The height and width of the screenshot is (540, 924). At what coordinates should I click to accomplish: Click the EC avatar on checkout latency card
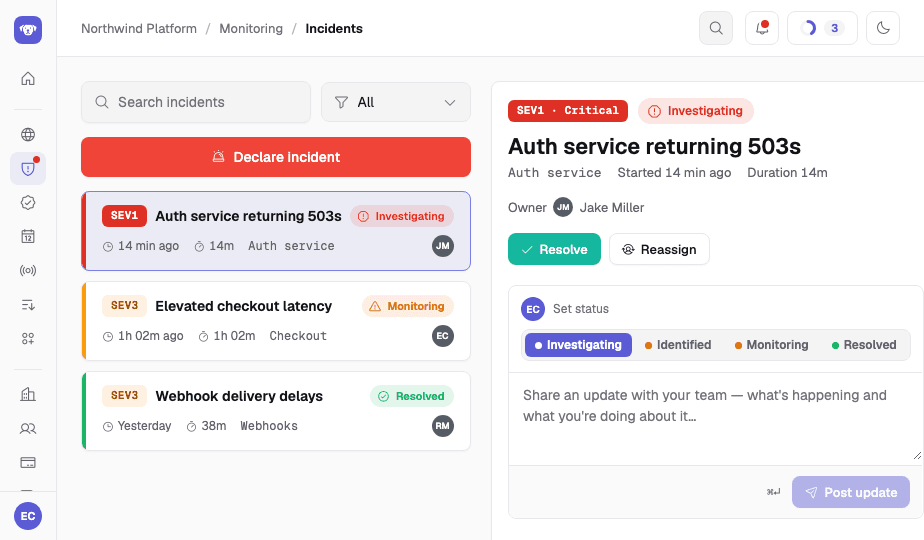click(443, 336)
